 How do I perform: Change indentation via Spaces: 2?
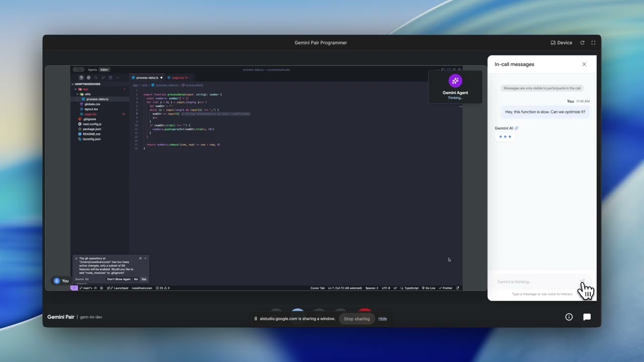pyautogui.click(x=372, y=288)
